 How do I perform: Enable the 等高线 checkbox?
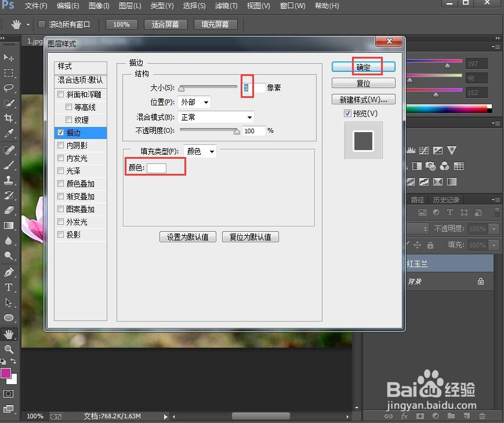(x=68, y=107)
